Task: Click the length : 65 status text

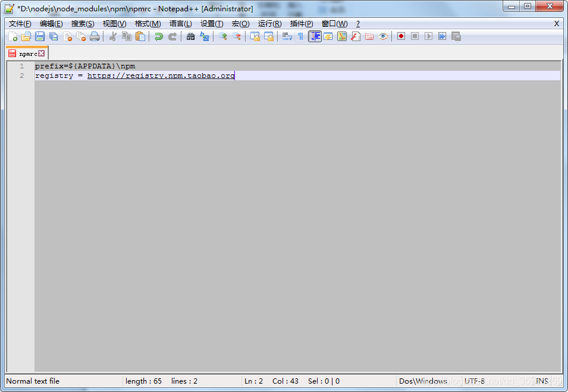Action: pos(143,381)
